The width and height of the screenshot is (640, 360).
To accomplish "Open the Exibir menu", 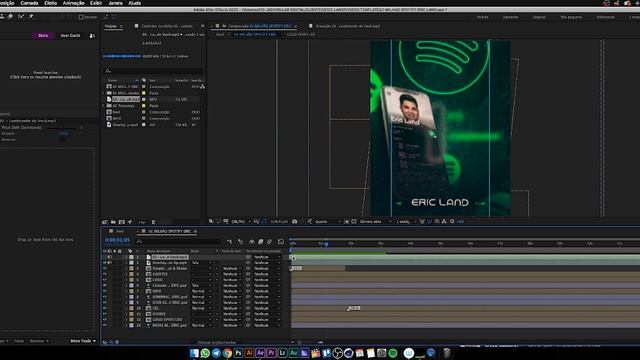I will [x=96, y=3].
